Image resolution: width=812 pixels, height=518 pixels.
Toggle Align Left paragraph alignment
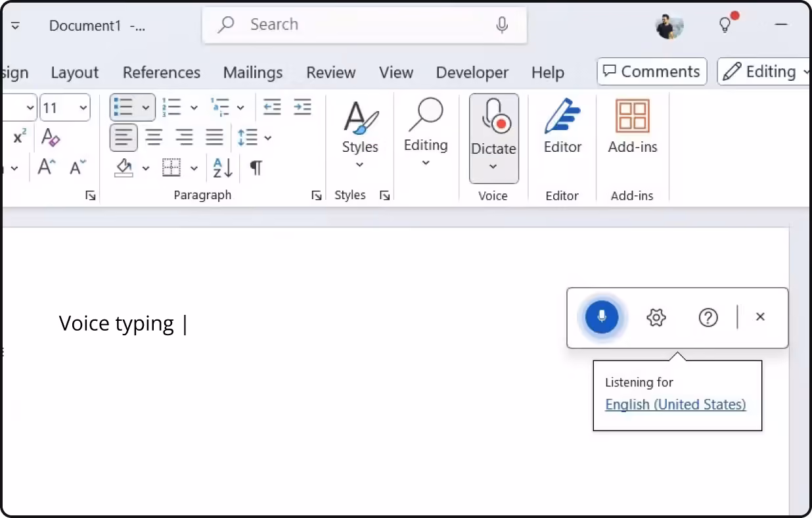click(x=124, y=137)
